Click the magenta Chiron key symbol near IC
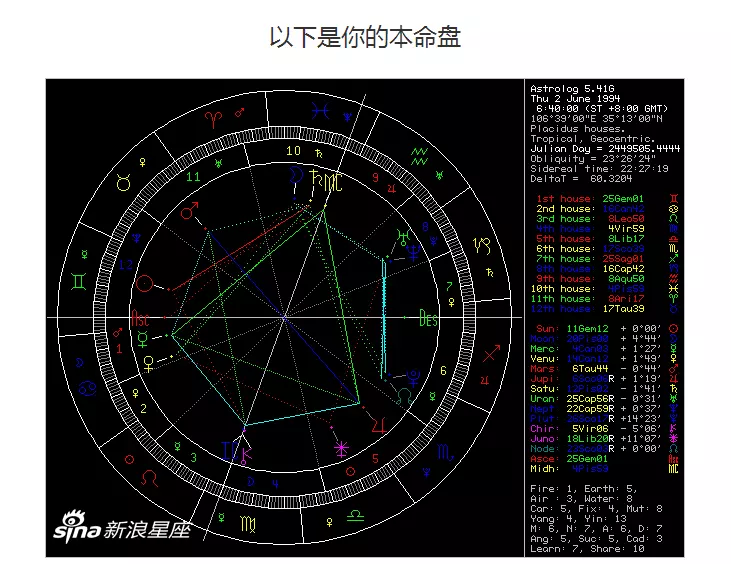Screen dimensions: 731x564 click(247, 454)
